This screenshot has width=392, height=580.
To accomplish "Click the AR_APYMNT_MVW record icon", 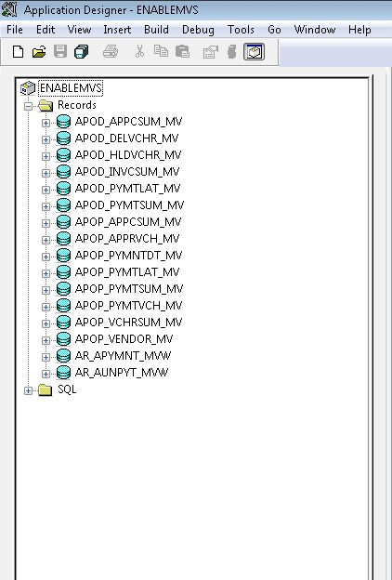I will pos(63,356).
